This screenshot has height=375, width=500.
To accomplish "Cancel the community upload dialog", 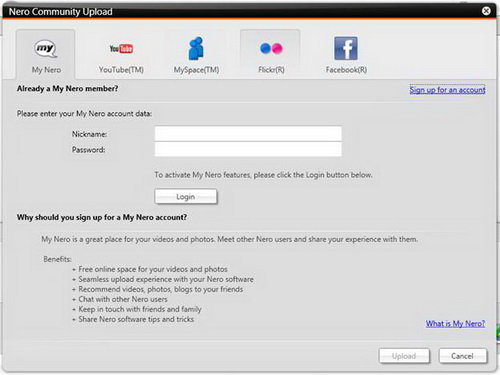I will 463,356.
